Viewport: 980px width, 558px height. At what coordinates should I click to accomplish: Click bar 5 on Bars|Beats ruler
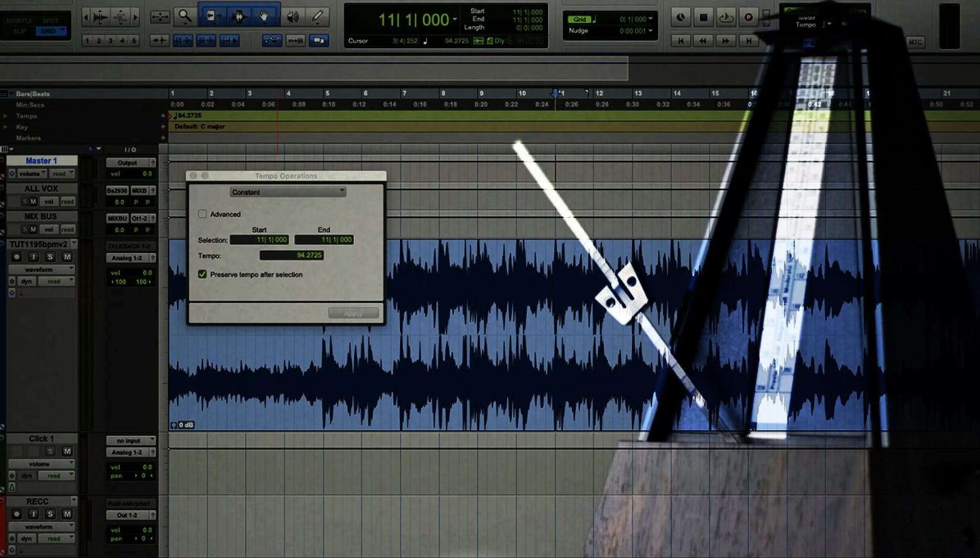coord(327,93)
